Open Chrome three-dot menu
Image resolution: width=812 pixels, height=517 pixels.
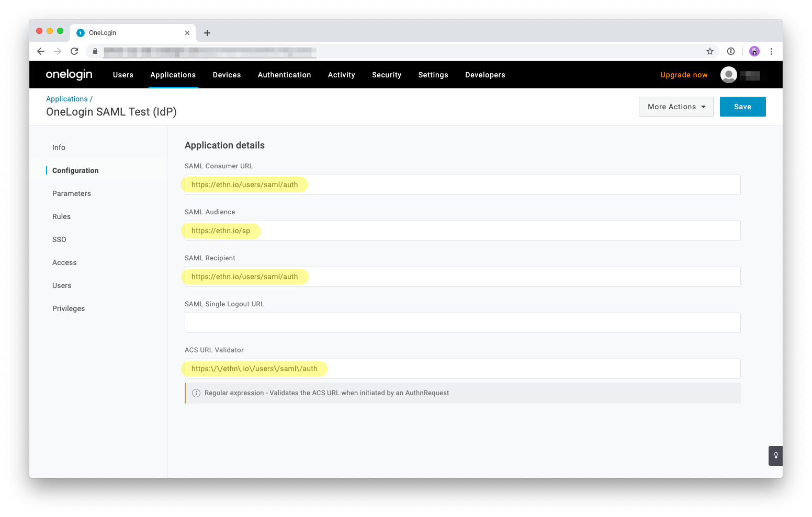click(x=771, y=51)
